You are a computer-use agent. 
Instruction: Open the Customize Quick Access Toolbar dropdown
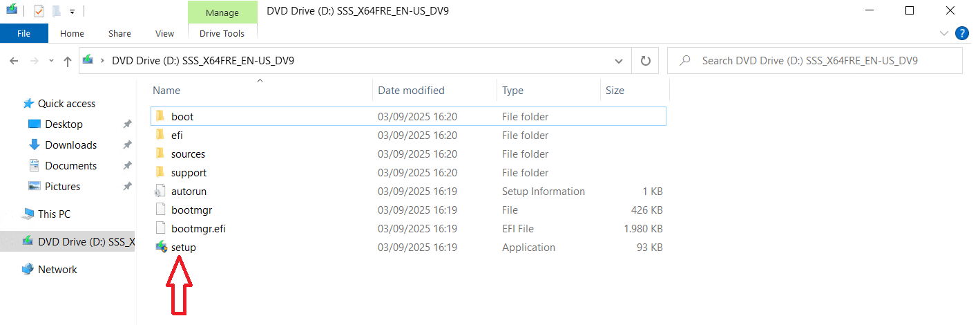(x=72, y=11)
